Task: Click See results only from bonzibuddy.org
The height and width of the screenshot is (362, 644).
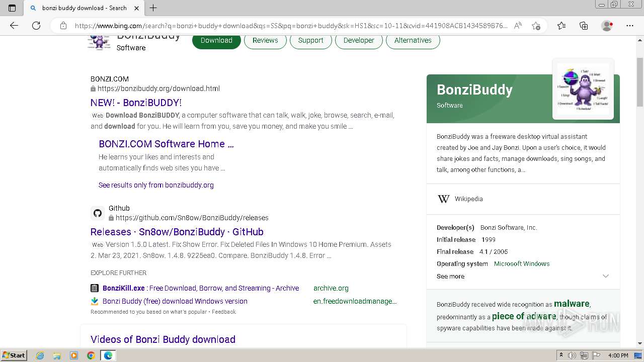Action: point(156,185)
